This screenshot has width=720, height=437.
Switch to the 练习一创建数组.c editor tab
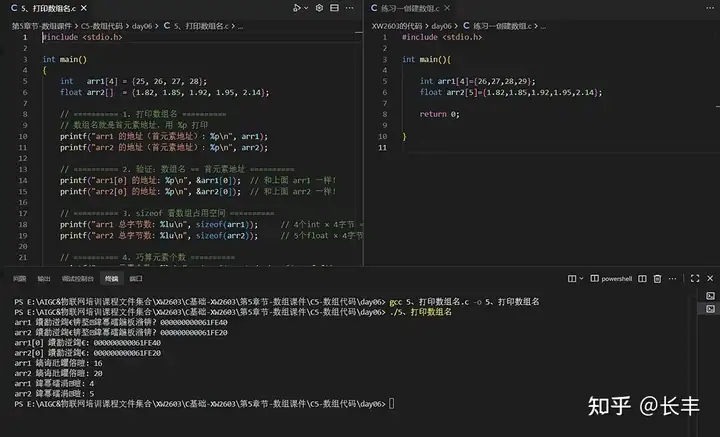point(410,8)
